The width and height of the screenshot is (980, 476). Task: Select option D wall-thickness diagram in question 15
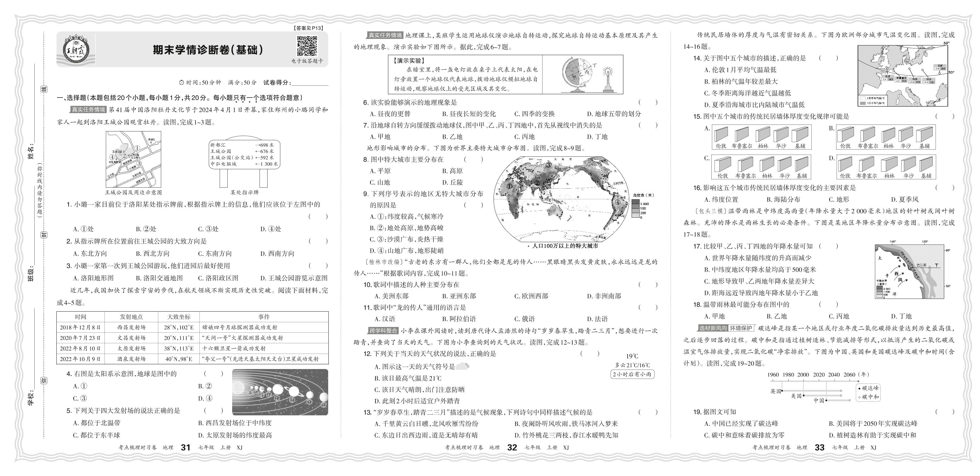click(886, 167)
